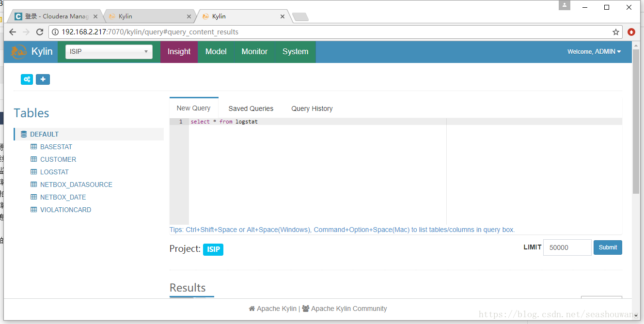Open the System menu

(x=295, y=52)
